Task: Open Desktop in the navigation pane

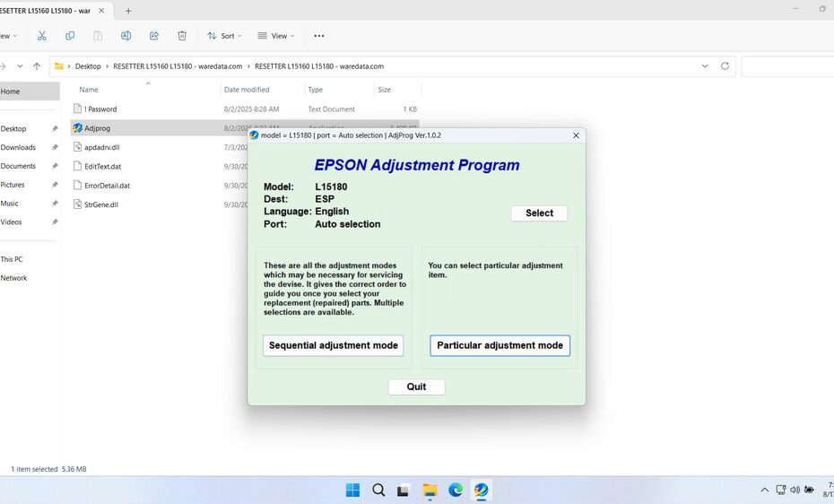Action: pos(13,128)
